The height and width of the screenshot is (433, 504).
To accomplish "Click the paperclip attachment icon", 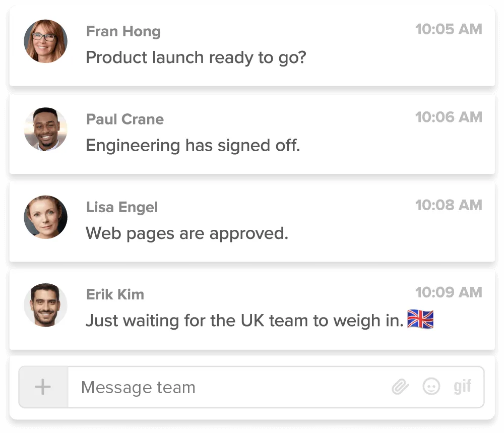I will click(x=400, y=387).
